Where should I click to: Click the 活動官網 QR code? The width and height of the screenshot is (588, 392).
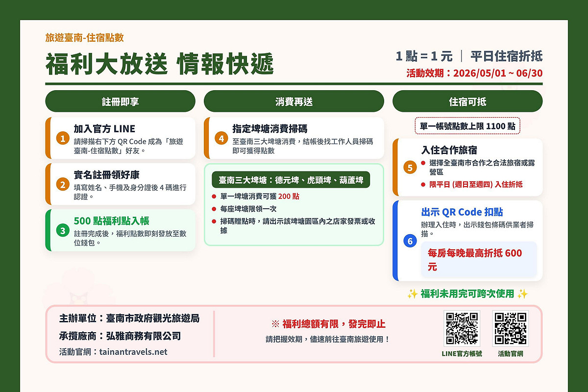[511, 329]
